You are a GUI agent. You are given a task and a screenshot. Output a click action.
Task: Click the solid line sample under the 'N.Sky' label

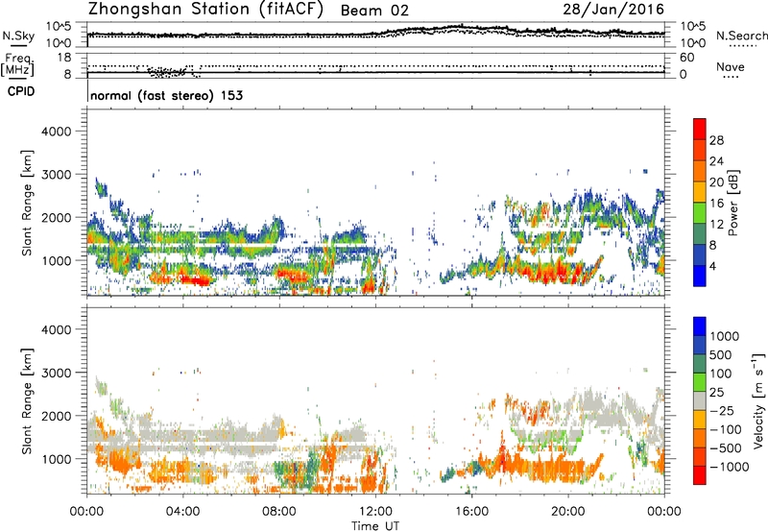(18, 46)
